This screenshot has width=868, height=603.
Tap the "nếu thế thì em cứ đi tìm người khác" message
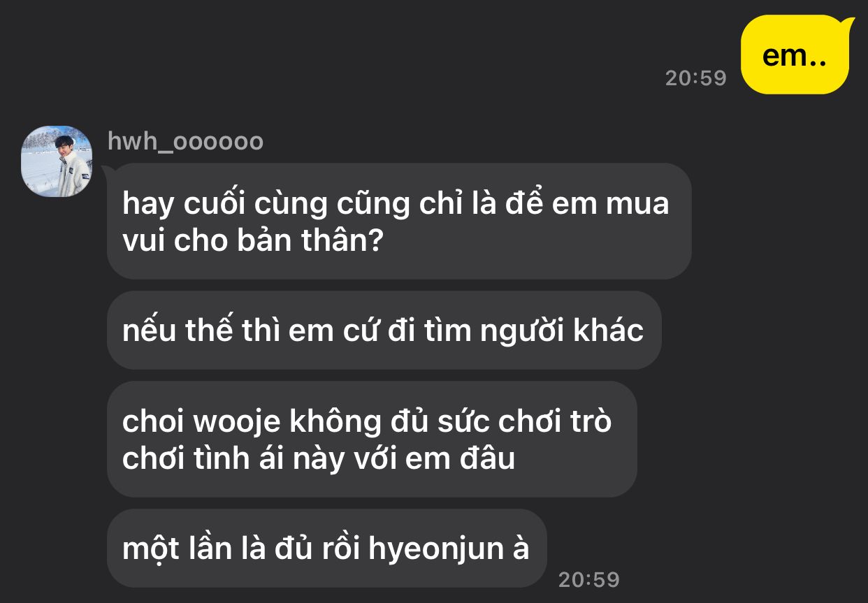click(384, 330)
